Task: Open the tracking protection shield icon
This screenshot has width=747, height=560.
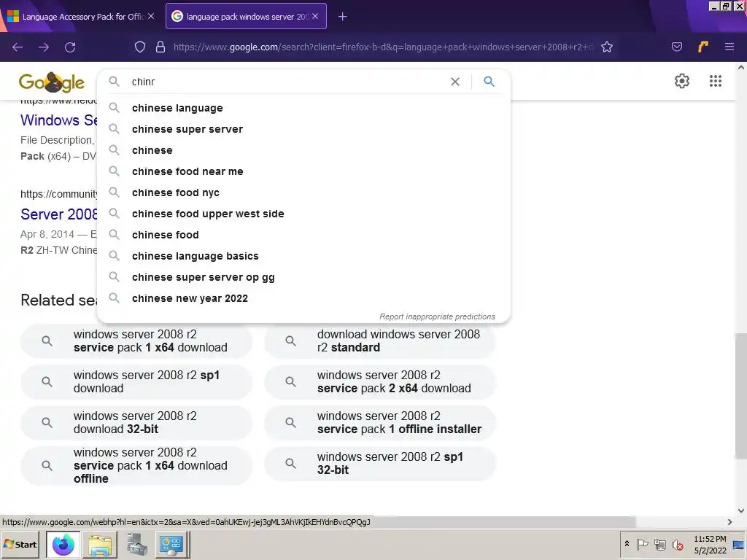Action: [x=139, y=47]
